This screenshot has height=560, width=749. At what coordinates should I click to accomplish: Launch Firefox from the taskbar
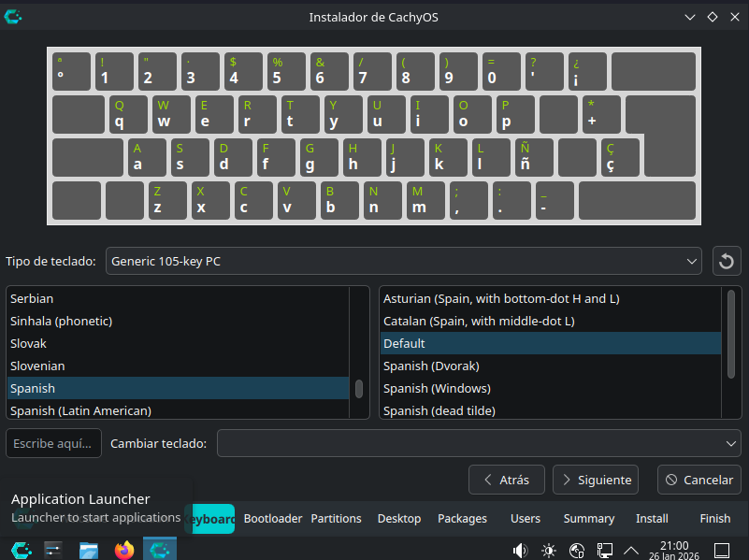(124, 550)
